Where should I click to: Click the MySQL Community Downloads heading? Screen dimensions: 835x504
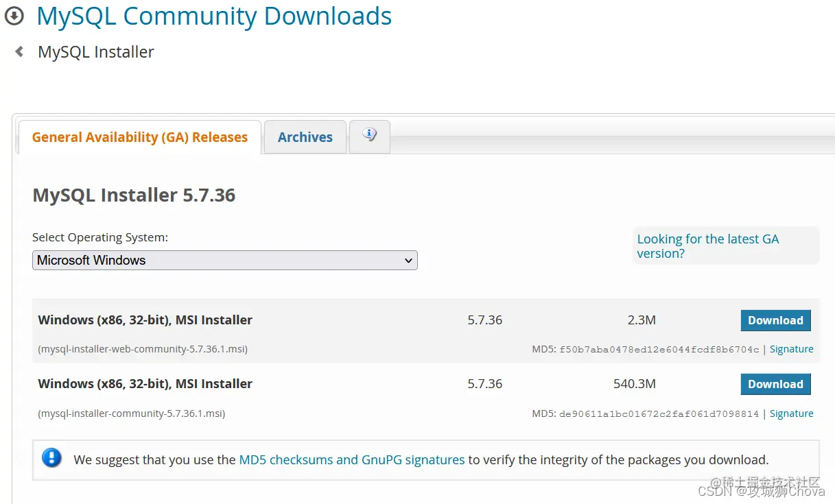tap(214, 16)
